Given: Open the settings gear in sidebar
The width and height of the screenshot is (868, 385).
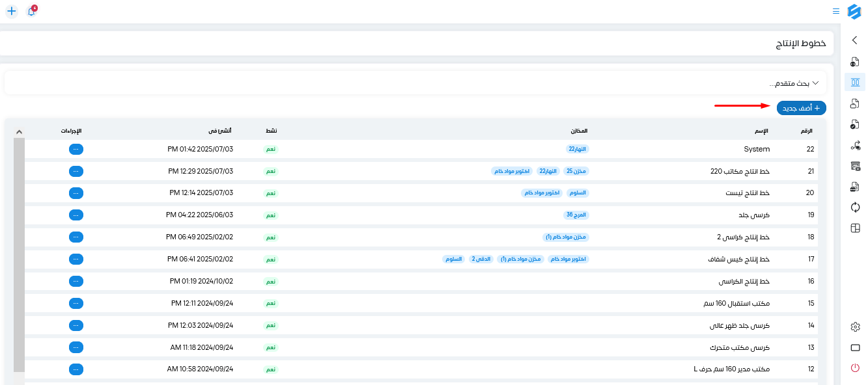Looking at the screenshot, I should pos(856,327).
